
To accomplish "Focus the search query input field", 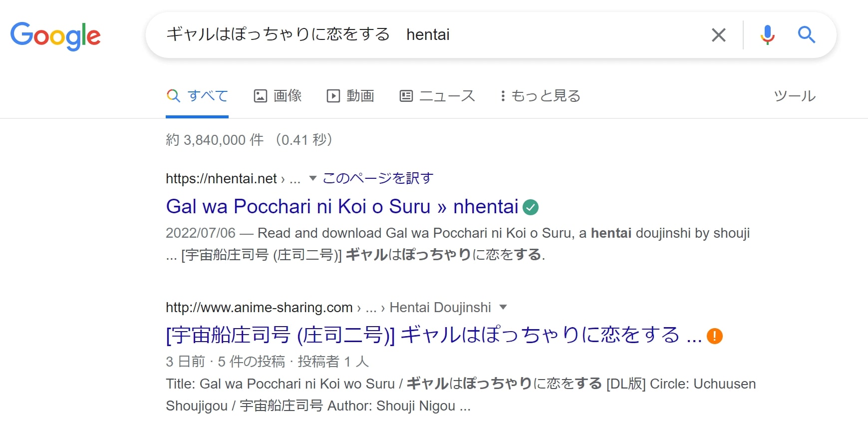I will 434,34.
